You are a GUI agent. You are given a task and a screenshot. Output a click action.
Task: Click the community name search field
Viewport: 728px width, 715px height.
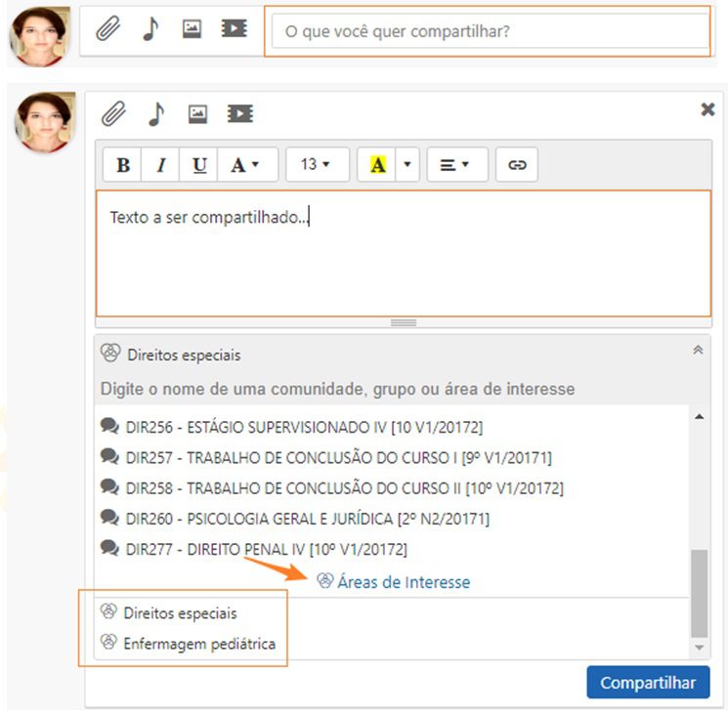coord(392,389)
